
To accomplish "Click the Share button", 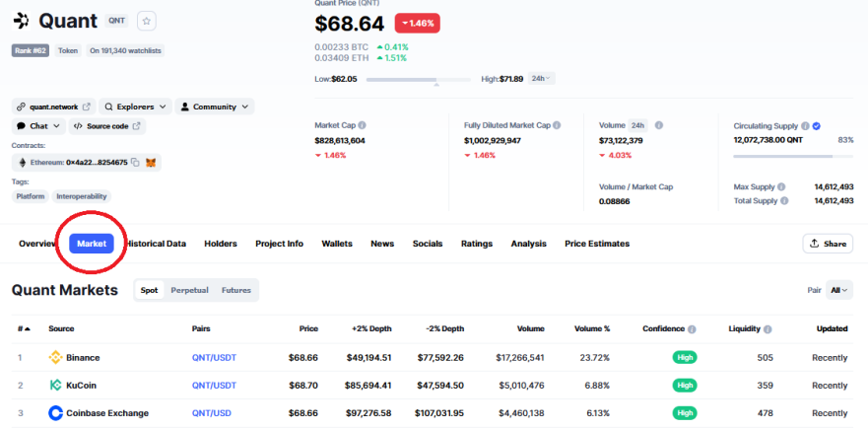I will [x=828, y=244].
